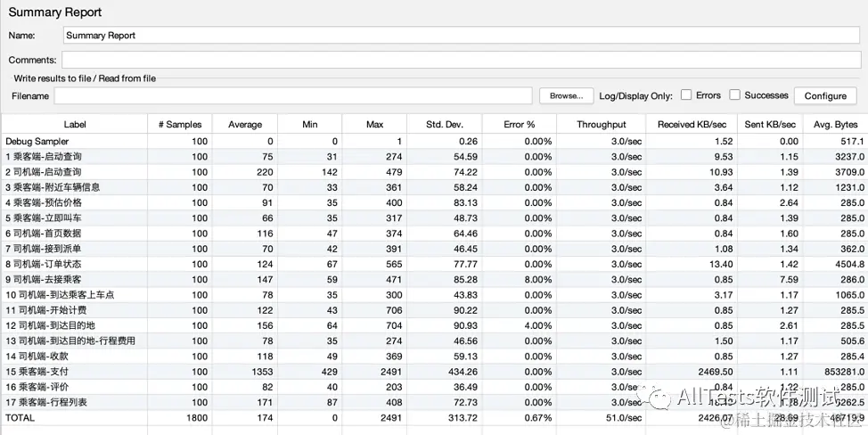Click the 565 Max value
Viewport: 868px width, 435px height.
pyautogui.click(x=394, y=264)
